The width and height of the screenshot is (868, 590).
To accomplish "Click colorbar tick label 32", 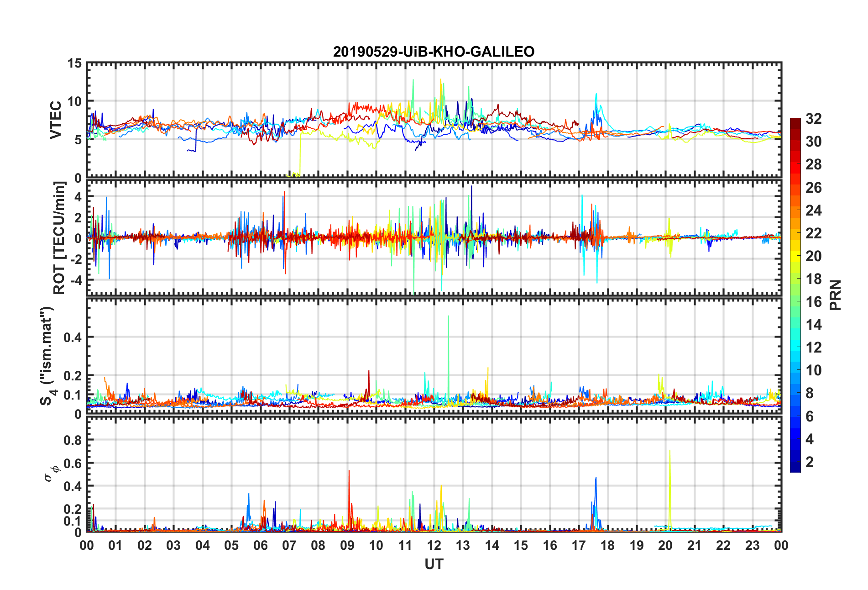I will coord(814,119).
